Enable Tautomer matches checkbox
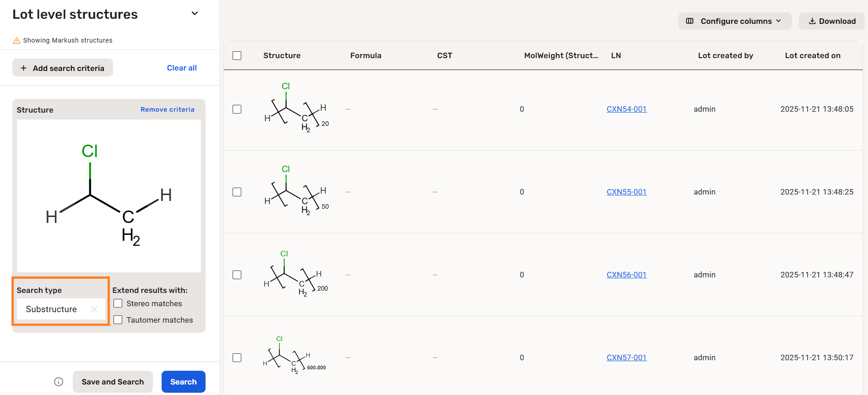Screen dimensions: 868x395 coord(118,320)
